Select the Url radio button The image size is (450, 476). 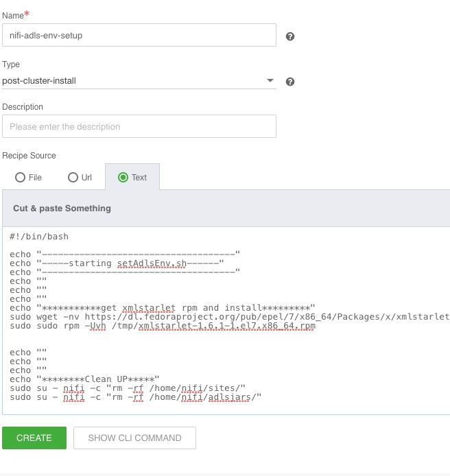[x=73, y=177]
